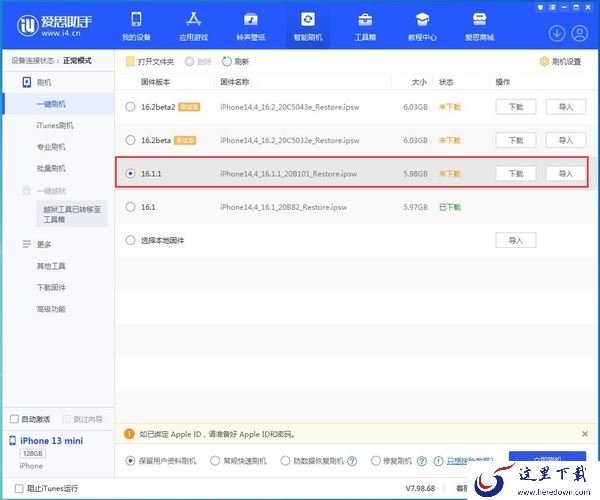The width and height of the screenshot is (600, 500).
Task: Open the 铃声壁纸 ringtones and wallpapers section
Action: (x=251, y=26)
